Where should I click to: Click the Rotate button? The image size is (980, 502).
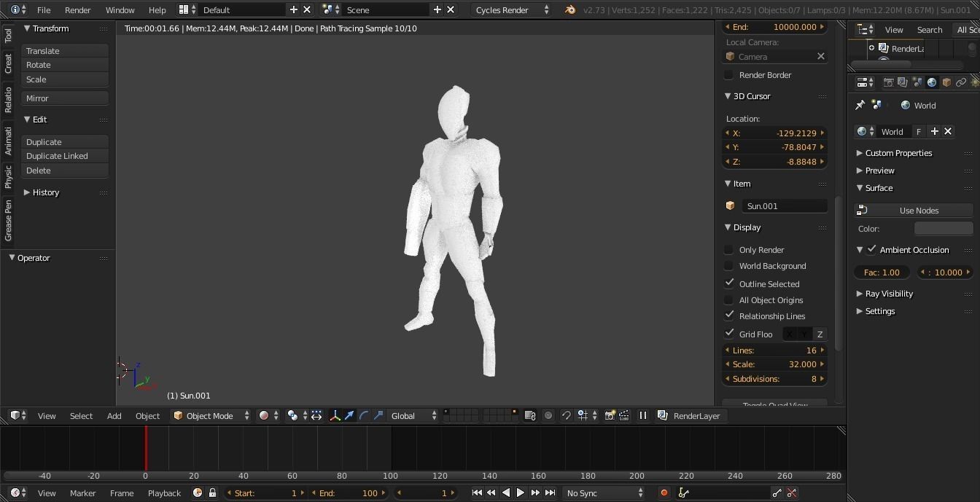(x=65, y=65)
